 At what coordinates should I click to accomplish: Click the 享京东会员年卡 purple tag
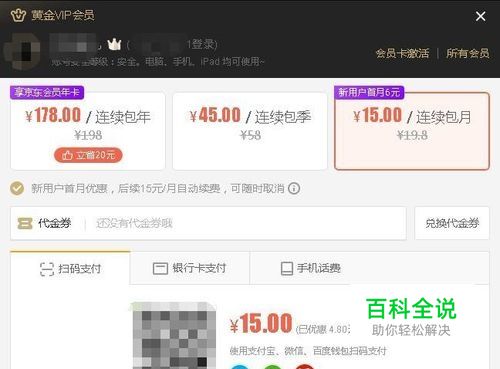click(x=47, y=92)
